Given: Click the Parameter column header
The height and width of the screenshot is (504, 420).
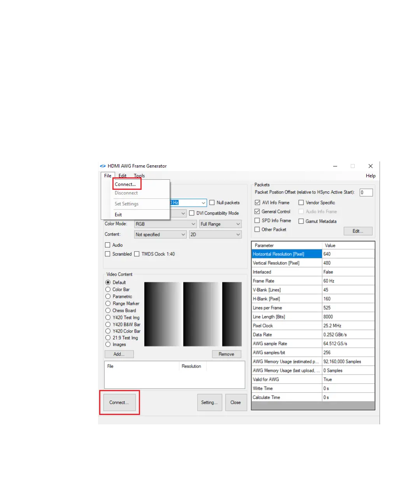Looking at the screenshot, I should point(287,245).
